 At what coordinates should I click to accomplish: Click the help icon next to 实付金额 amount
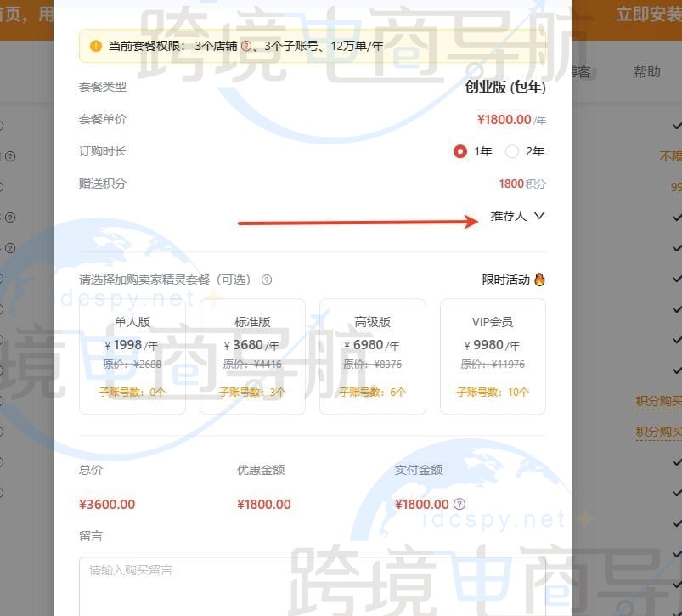(459, 504)
